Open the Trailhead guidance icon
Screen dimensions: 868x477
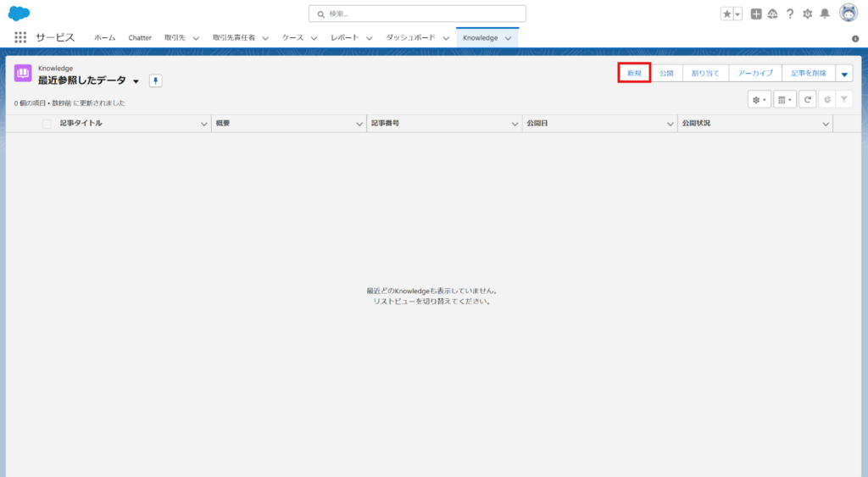coord(773,14)
